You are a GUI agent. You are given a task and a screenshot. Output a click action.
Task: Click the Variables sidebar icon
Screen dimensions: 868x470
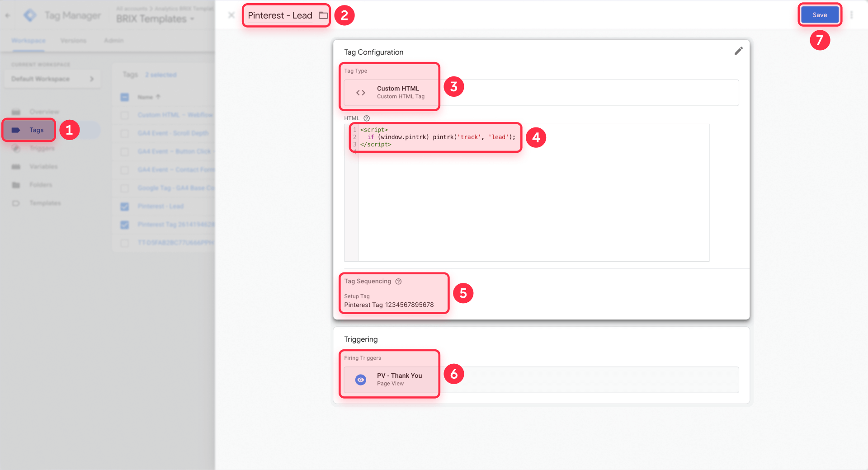coord(16,167)
